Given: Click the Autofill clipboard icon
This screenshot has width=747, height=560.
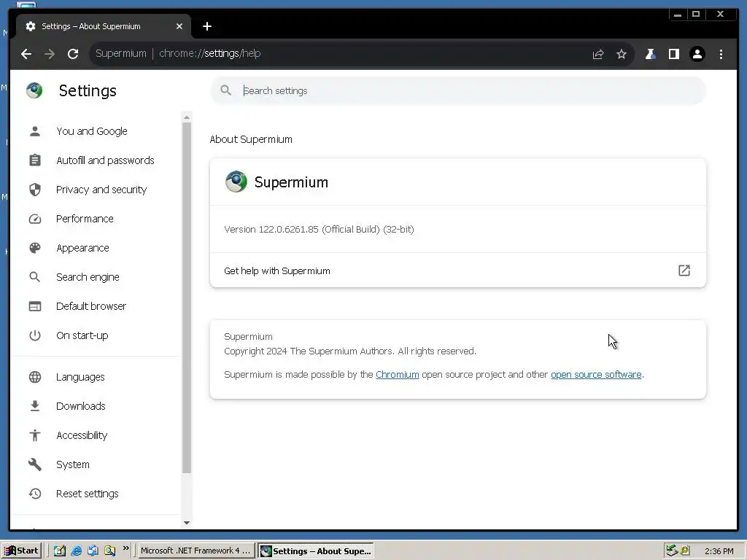Looking at the screenshot, I should 35,160.
